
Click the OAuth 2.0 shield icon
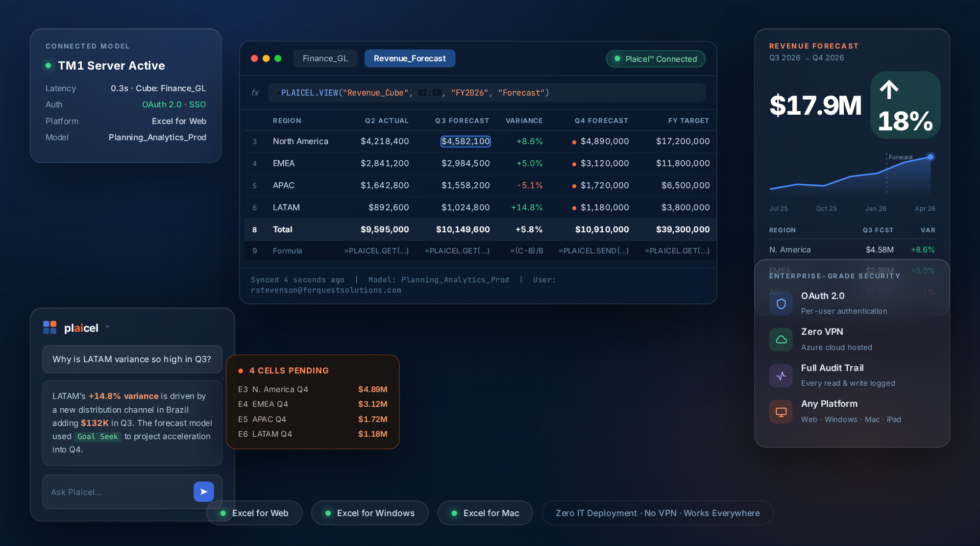tap(781, 303)
